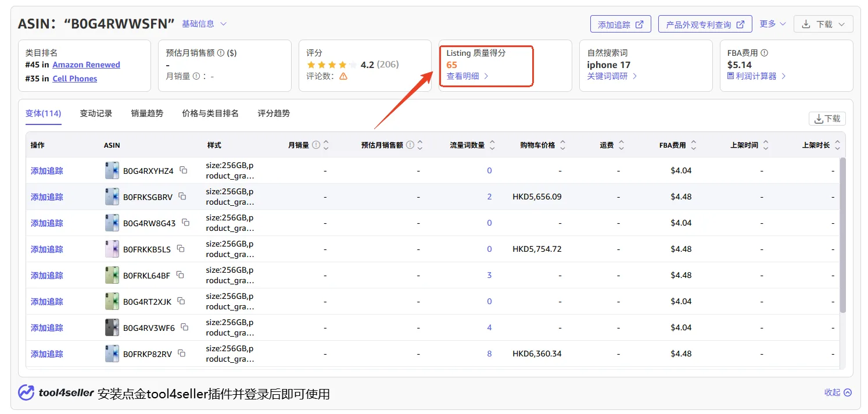
Task: Click the warning icon beside 评论数
Action: (343, 76)
